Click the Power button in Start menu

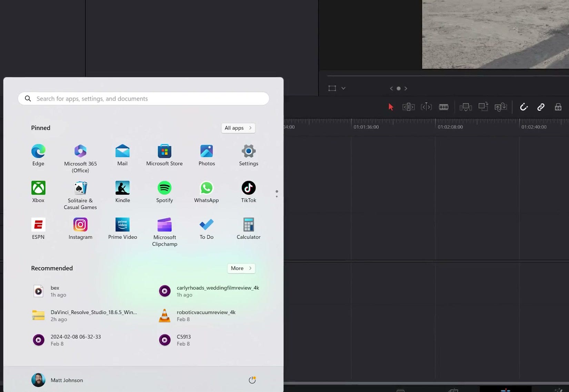(252, 380)
